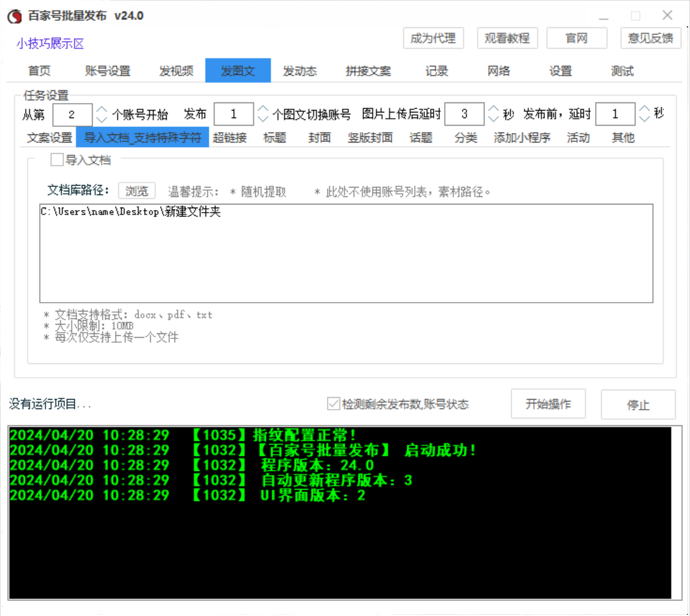
Task: Open the 文案设置 sub-tab
Action: coord(50,138)
